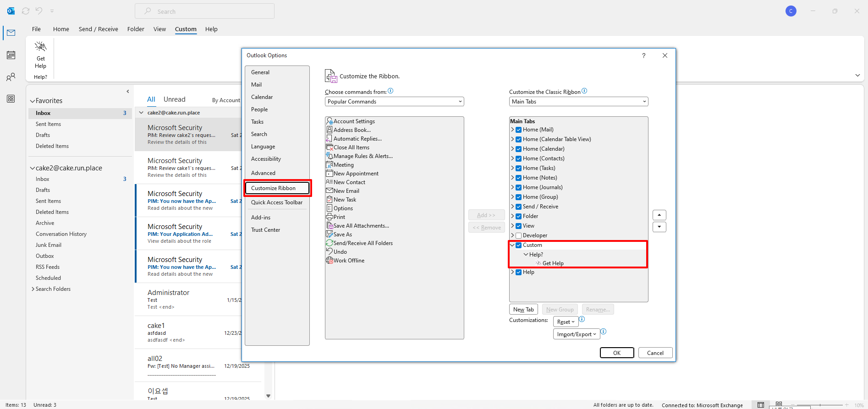
Task: Open the account profile avatar
Action: click(791, 11)
